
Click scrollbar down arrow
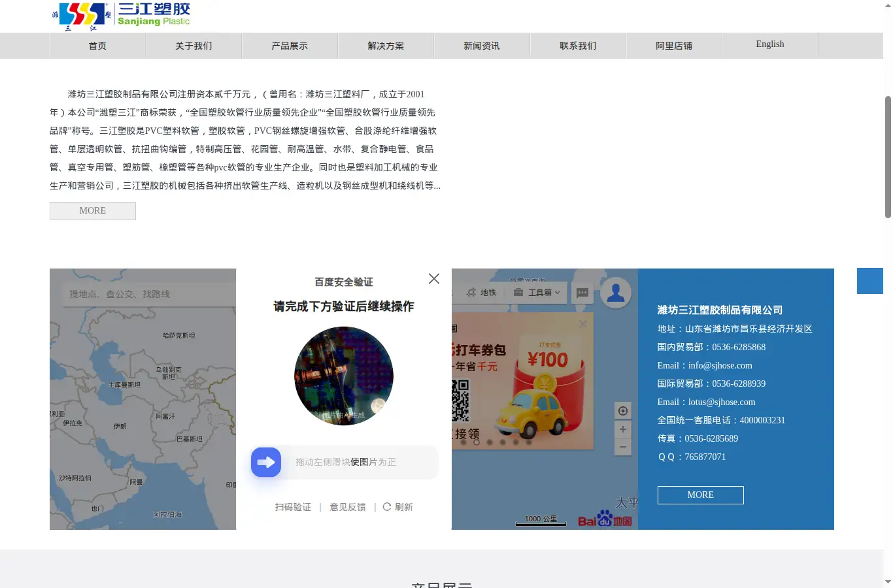tap(888, 581)
